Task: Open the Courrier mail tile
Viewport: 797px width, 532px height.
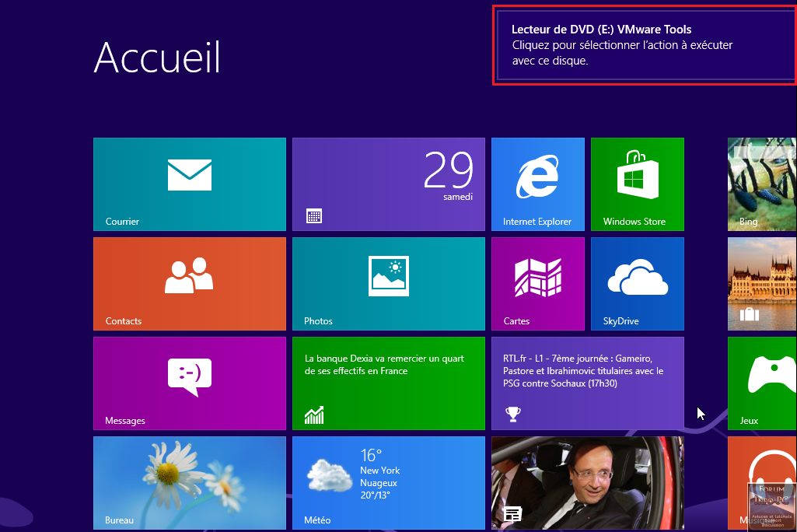Action: (x=190, y=184)
